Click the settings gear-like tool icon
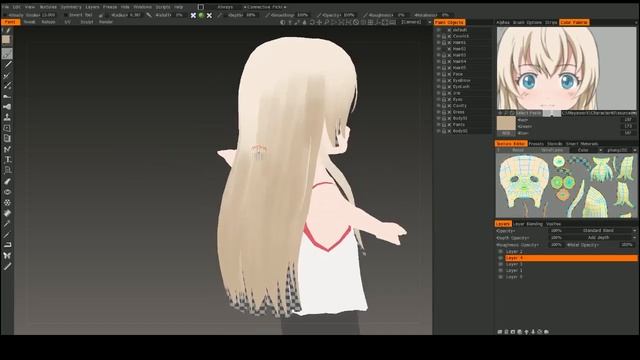The height and width of the screenshot is (360, 640). click(7, 202)
